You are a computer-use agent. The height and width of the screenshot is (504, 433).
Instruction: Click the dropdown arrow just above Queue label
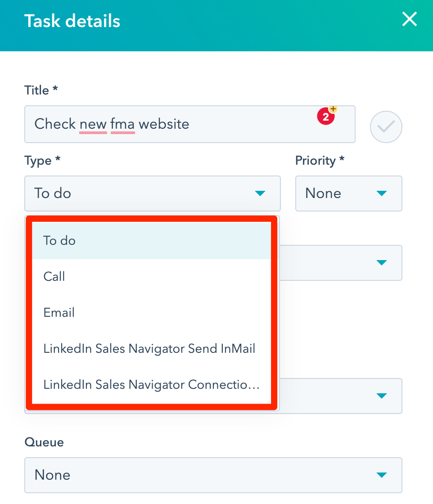382,396
